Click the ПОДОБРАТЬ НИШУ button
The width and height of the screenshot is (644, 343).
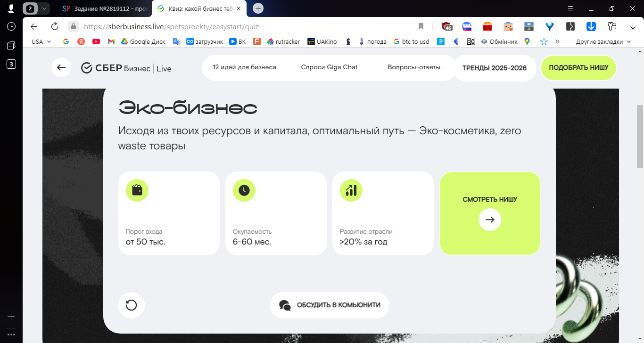click(578, 68)
